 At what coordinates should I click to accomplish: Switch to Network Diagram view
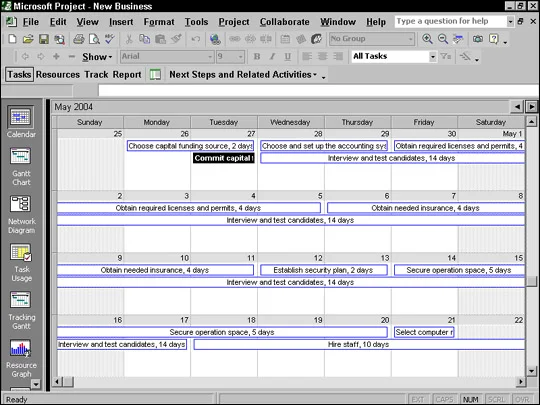click(21, 204)
